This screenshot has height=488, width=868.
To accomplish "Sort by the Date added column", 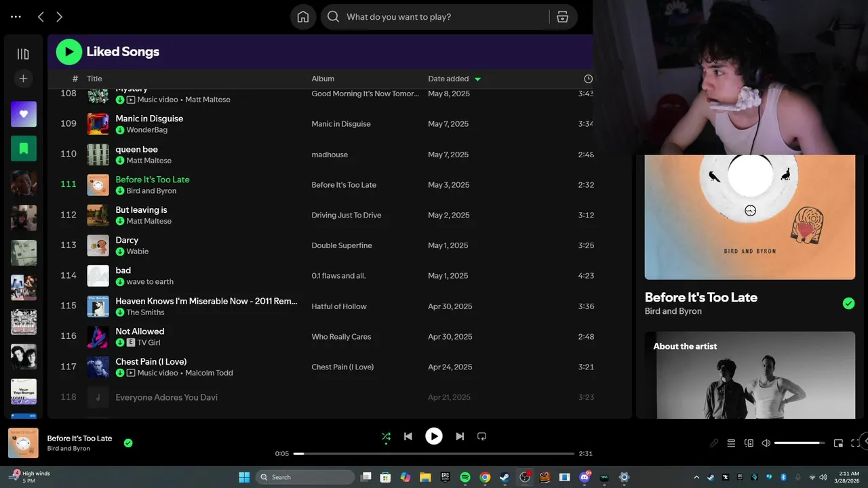I will click(448, 79).
